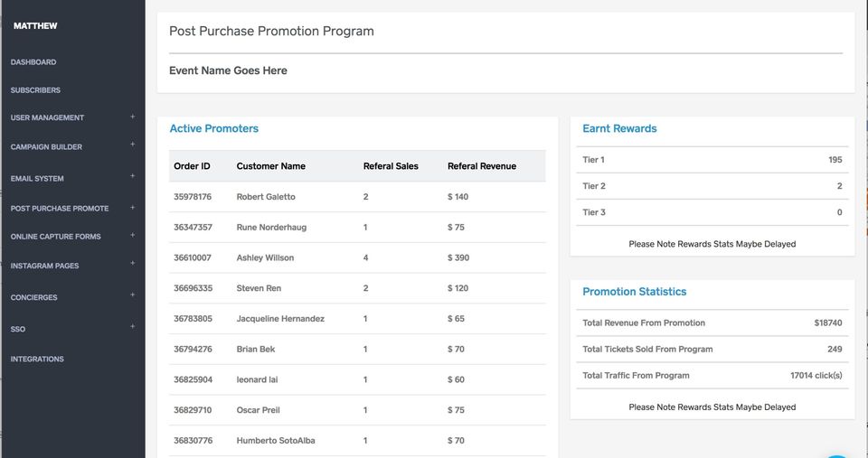Click the $ 120 revenue cell

point(458,287)
